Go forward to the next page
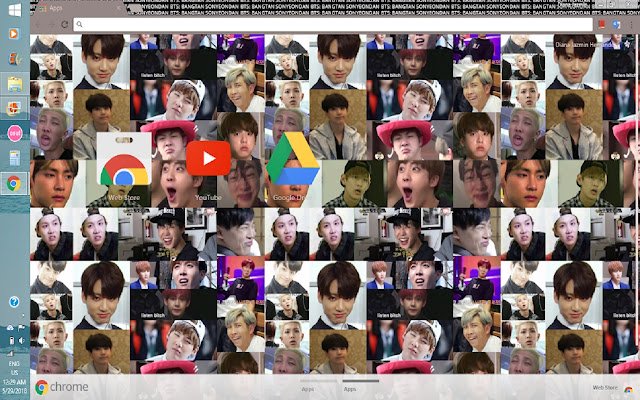640x400 pixels. 51,24
